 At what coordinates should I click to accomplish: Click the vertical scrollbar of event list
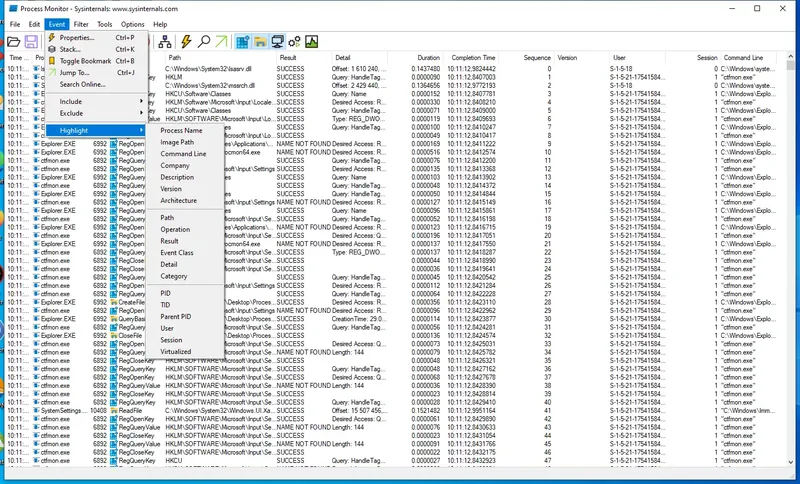(x=791, y=260)
